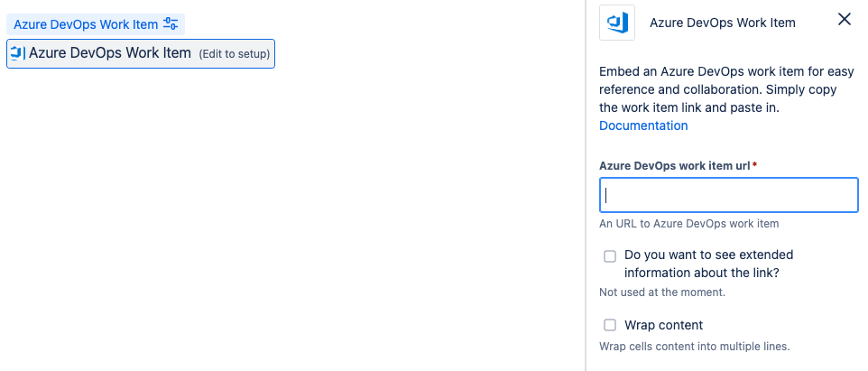Focus the Azure DevOps work item url field
Image resolution: width=868 pixels, height=371 pixels.
(x=728, y=195)
